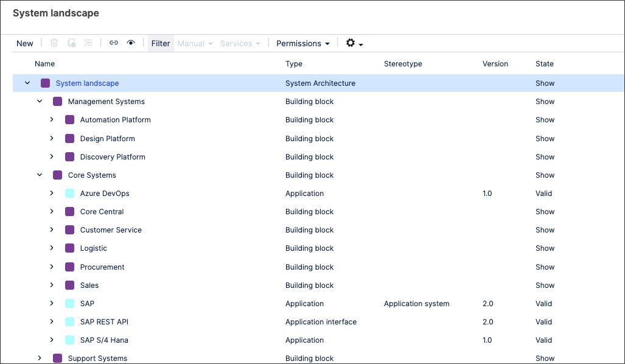Click the purple icon of Discovery Platform
This screenshot has width=625, height=364.
coord(70,156)
